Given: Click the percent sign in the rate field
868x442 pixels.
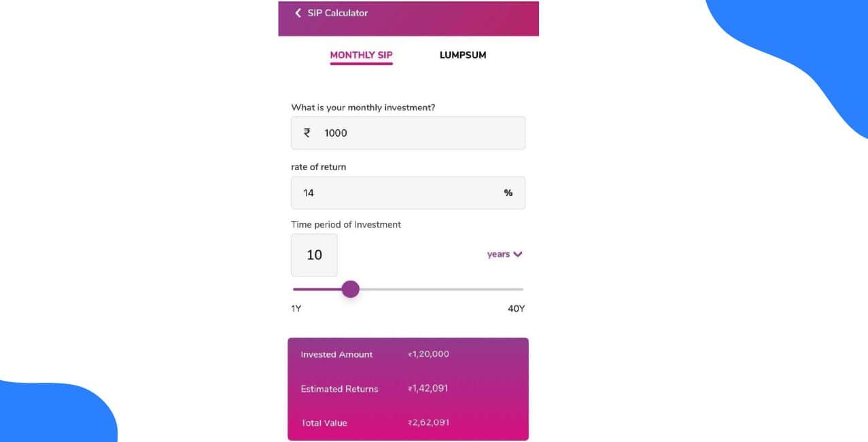Looking at the screenshot, I should (508, 193).
